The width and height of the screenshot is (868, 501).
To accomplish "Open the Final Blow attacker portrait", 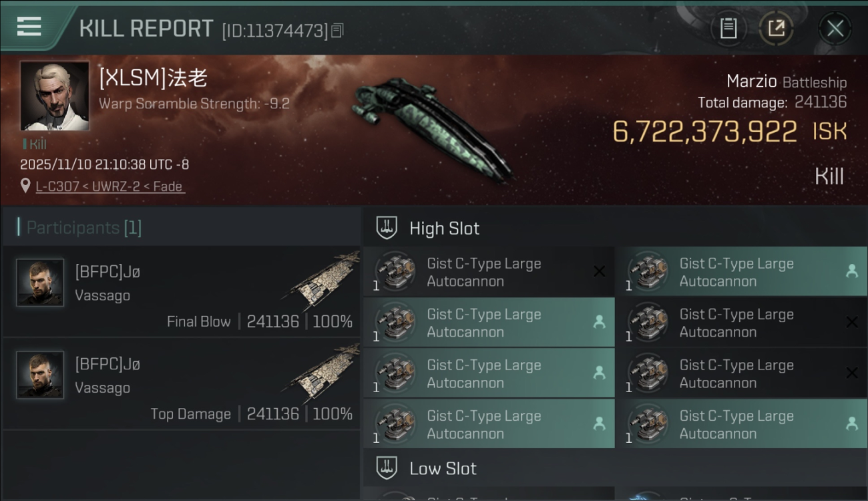I will tap(40, 283).
